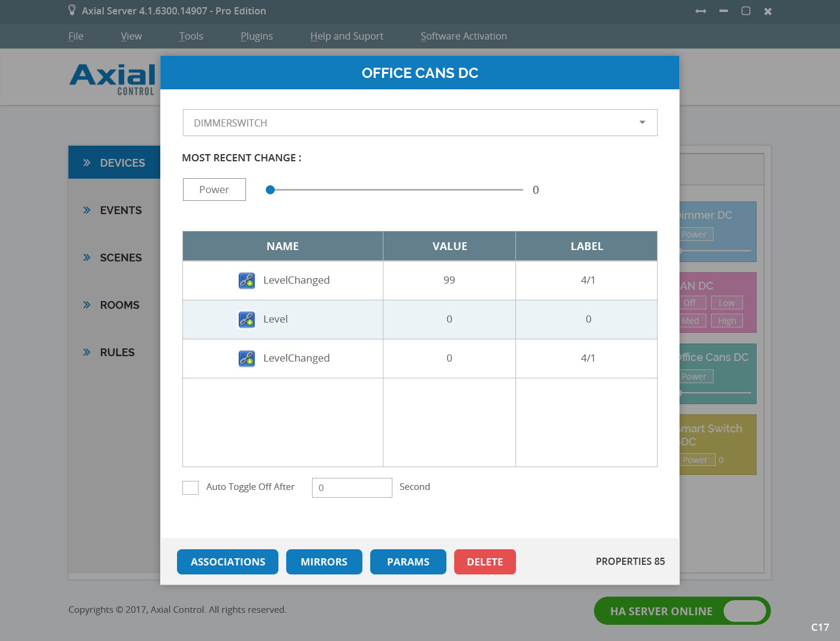Toggle the HA Server Online switch

pos(744,611)
